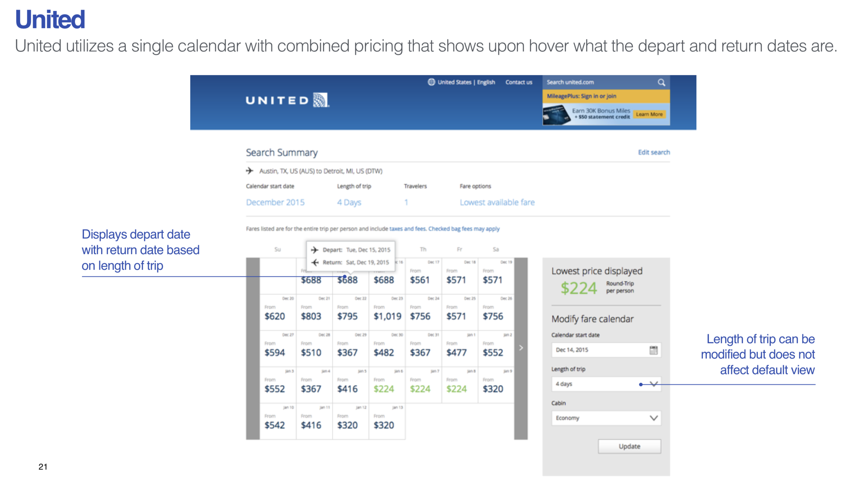Click the globe language icon
Viewport: 868px width, 489px height.
click(x=431, y=82)
